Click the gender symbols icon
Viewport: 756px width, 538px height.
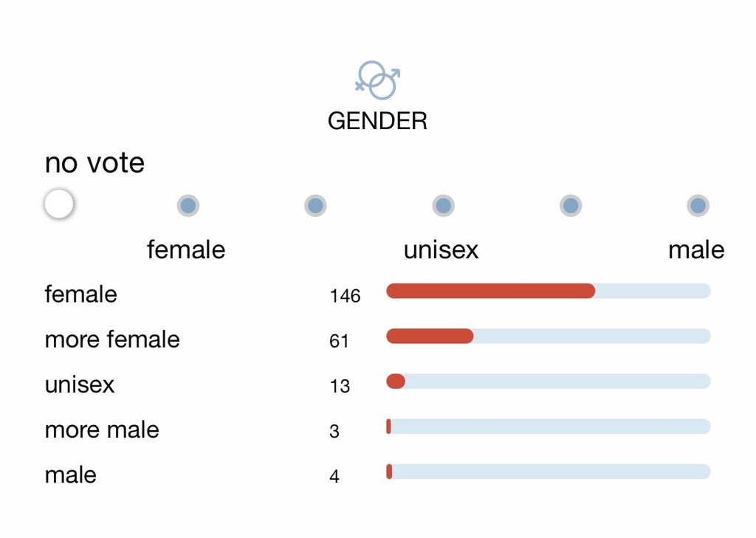coord(377,80)
